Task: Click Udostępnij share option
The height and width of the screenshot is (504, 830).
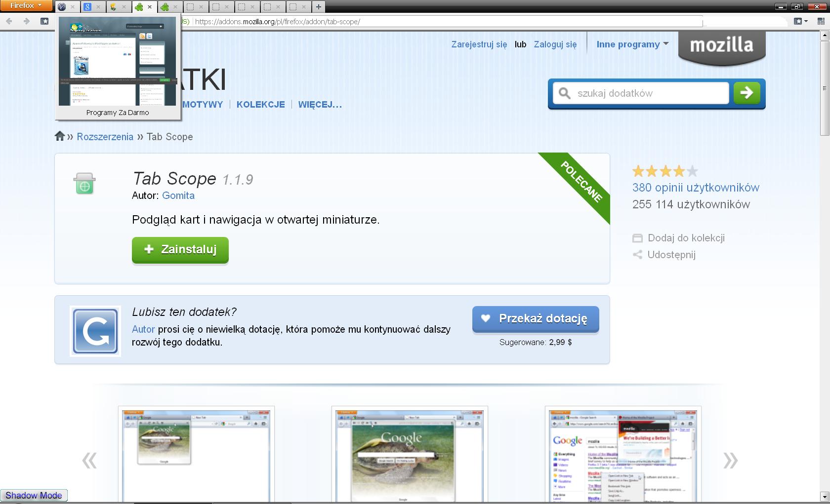Action: coord(664,255)
